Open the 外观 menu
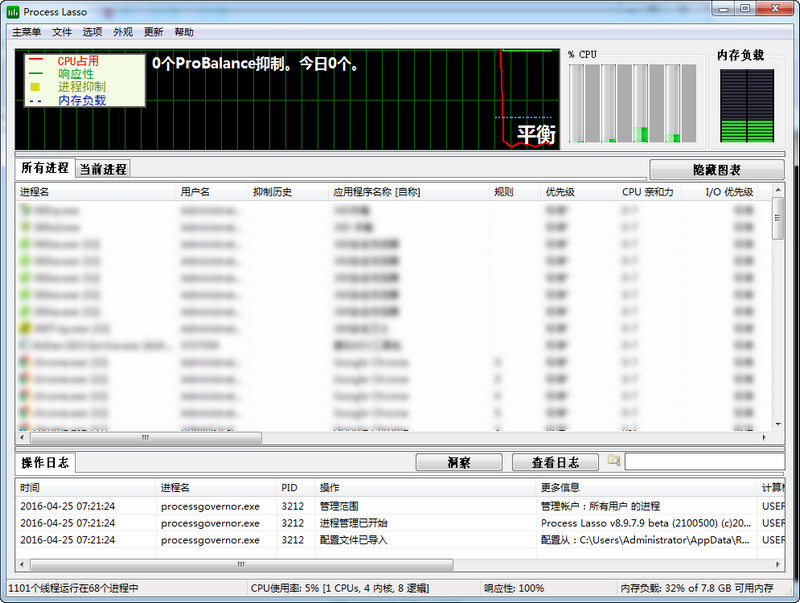 point(123,32)
